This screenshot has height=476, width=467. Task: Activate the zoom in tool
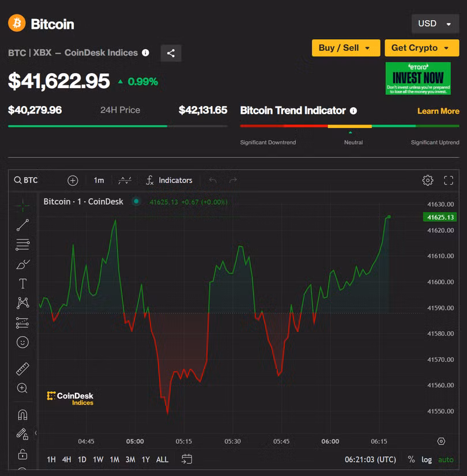click(22, 388)
